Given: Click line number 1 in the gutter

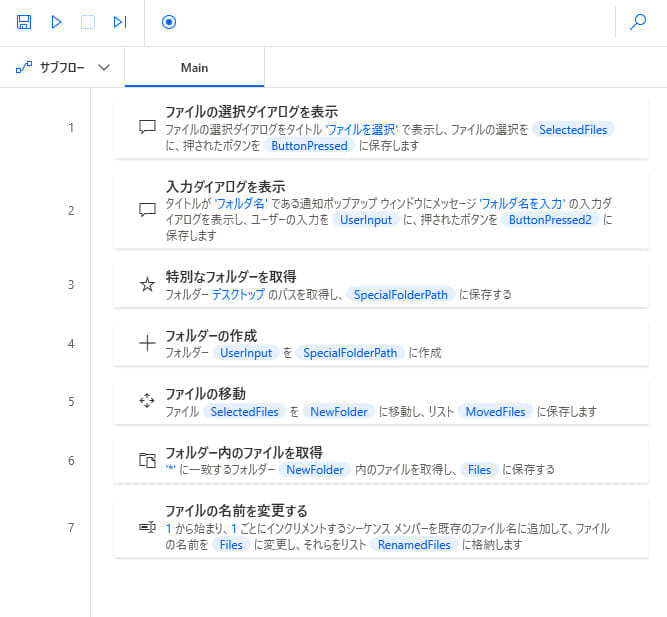Looking at the screenshot, I should [x=71, y=127].
